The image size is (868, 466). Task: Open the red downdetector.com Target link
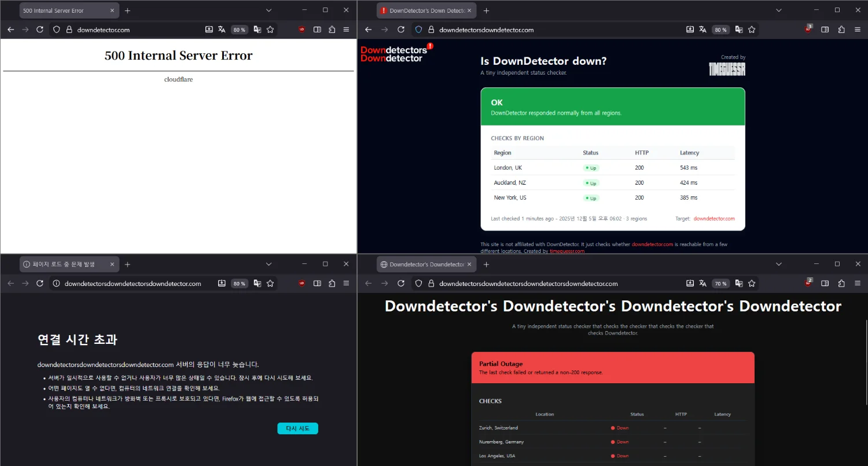tap(714, 219)
